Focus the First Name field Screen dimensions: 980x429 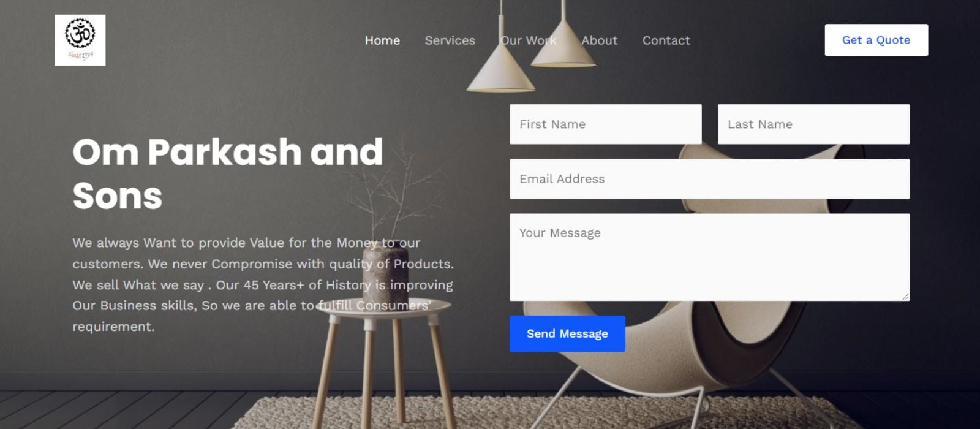coord(605,124)
